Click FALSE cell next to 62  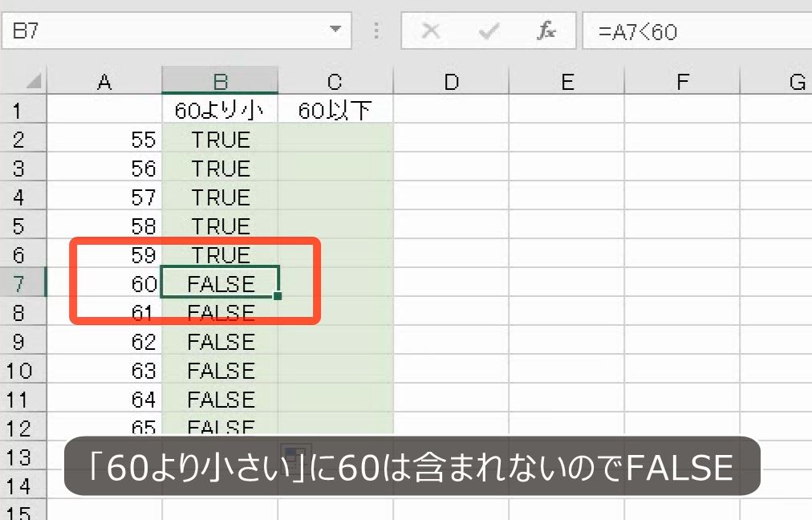[220, 341]
